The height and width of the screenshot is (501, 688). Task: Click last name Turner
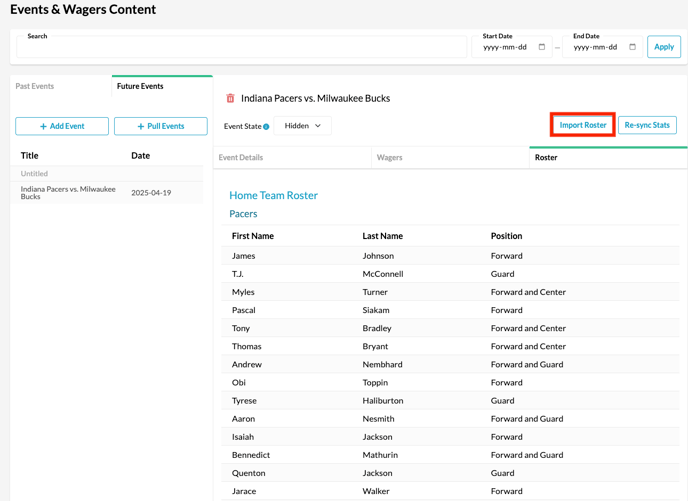[375, 292]
